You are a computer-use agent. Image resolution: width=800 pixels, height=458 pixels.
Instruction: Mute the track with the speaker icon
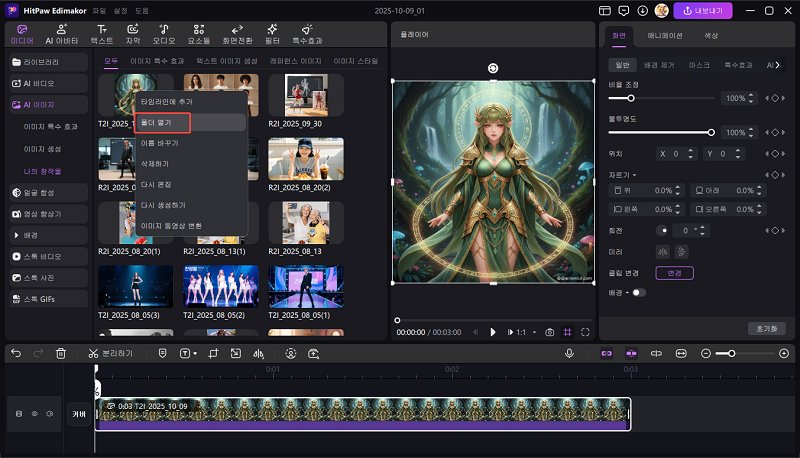[x=48, y=413]
